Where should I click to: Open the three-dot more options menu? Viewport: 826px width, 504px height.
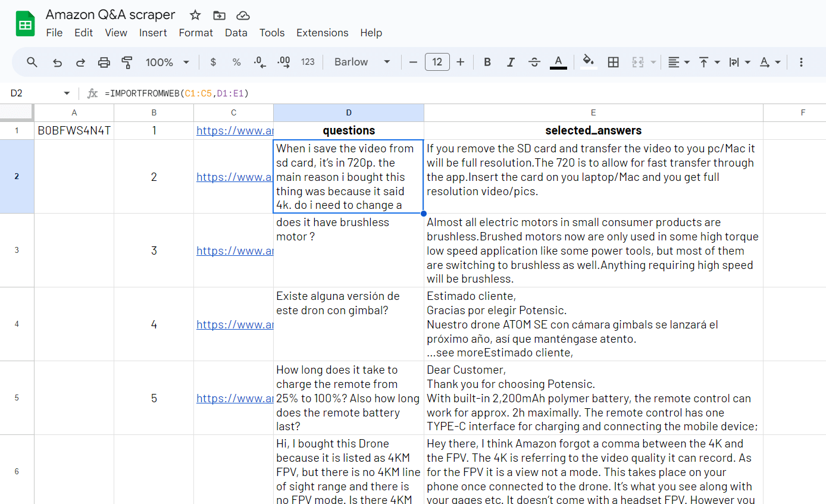(x=801, y=62)
